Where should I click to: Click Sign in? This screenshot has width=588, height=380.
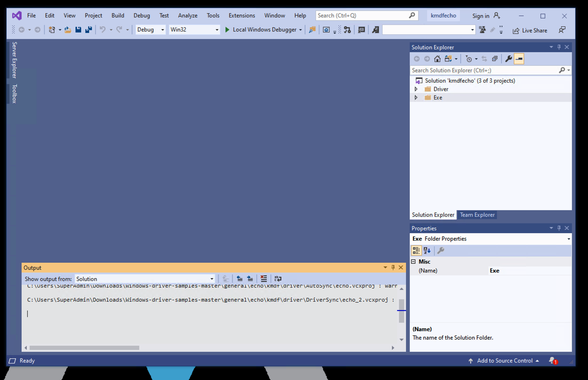(x=481, y=16)
